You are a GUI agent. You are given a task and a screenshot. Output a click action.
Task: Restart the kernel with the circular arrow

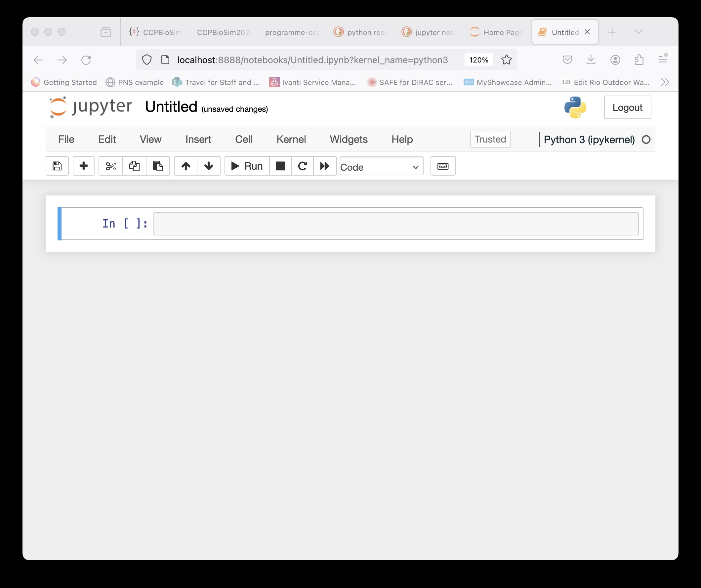tap(303, 166)
